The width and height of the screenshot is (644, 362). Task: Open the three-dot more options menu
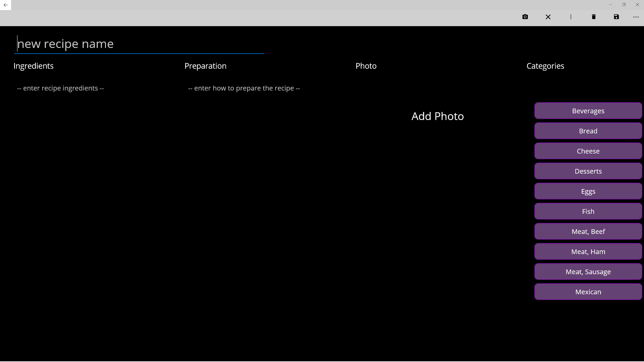636,17
